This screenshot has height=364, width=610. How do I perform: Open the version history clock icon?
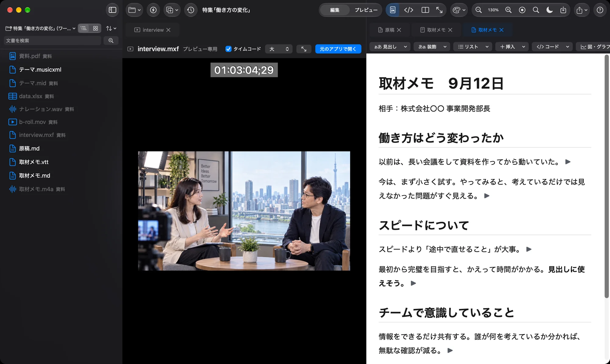click(x=191, y=10)
